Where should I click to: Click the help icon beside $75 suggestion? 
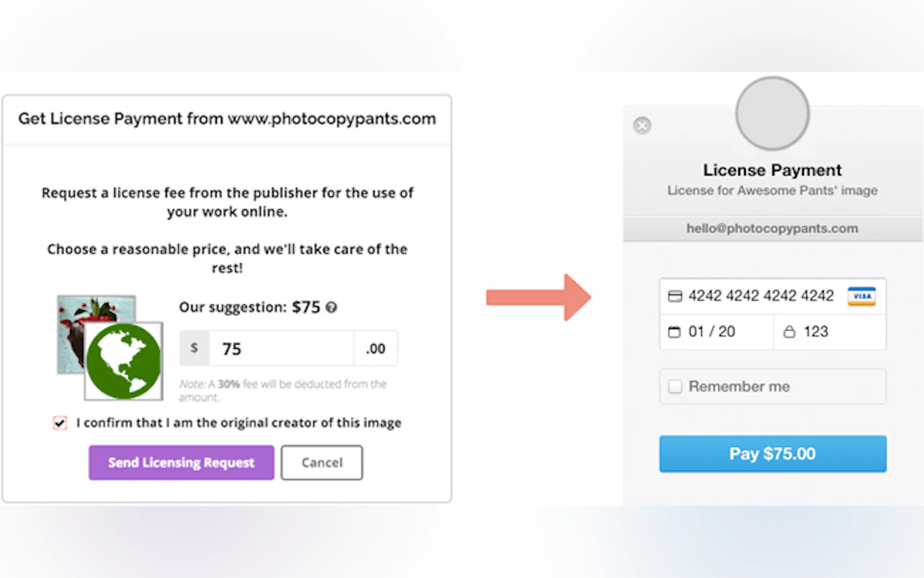[x=331, y=307]
